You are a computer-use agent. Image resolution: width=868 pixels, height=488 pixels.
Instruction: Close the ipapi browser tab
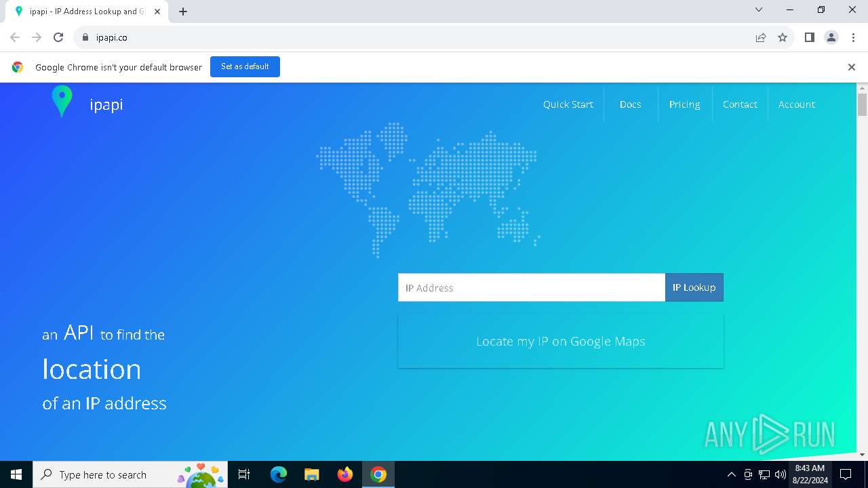click(157, 12)
